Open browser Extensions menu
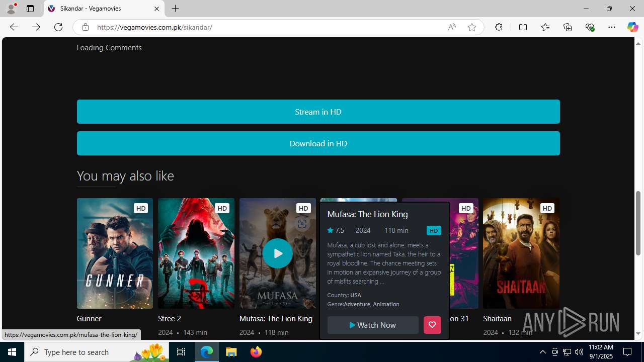This screenshot has width=644, height=362. pos(499,27)
